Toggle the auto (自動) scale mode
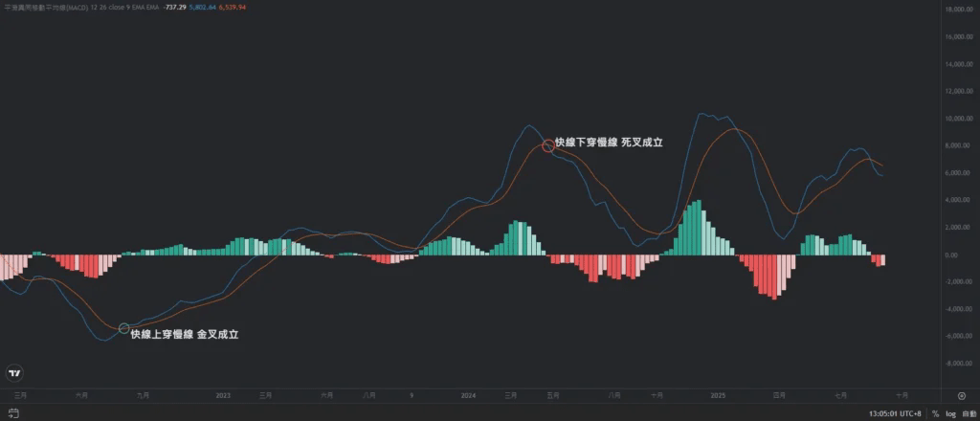Image resolution: width=980 pixels, height=421 pixels. (969, 413)
